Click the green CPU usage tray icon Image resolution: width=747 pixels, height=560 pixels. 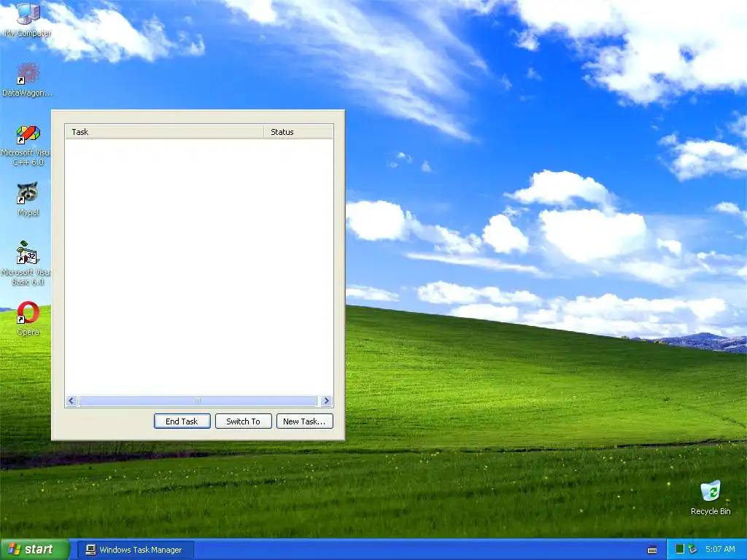click(x=680, y=549)
